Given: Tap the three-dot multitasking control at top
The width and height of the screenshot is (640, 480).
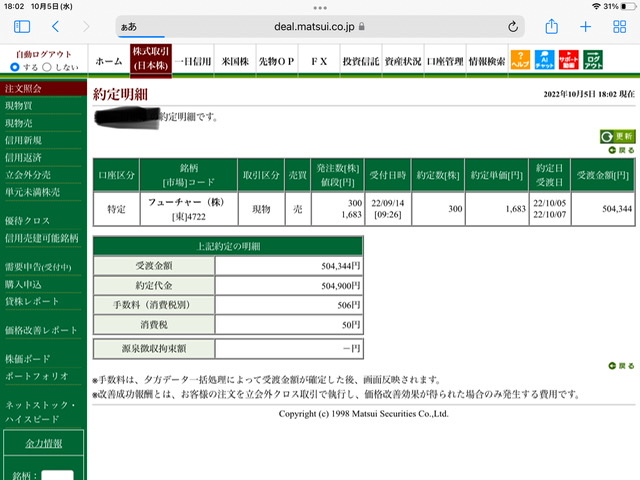Looking at the screenshot, I should tap(320, 8).
